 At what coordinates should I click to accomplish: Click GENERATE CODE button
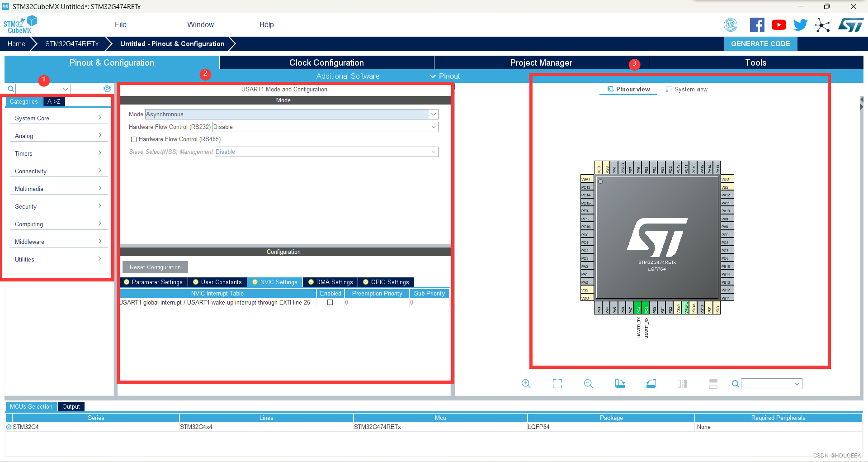coord(760,44)
